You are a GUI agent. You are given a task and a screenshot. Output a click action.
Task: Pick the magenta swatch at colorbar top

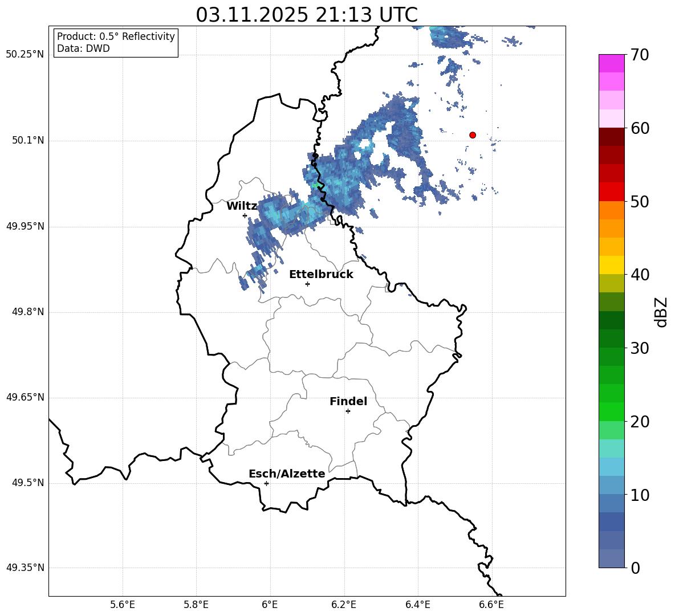pyautogui.click(x=611, y=63)
